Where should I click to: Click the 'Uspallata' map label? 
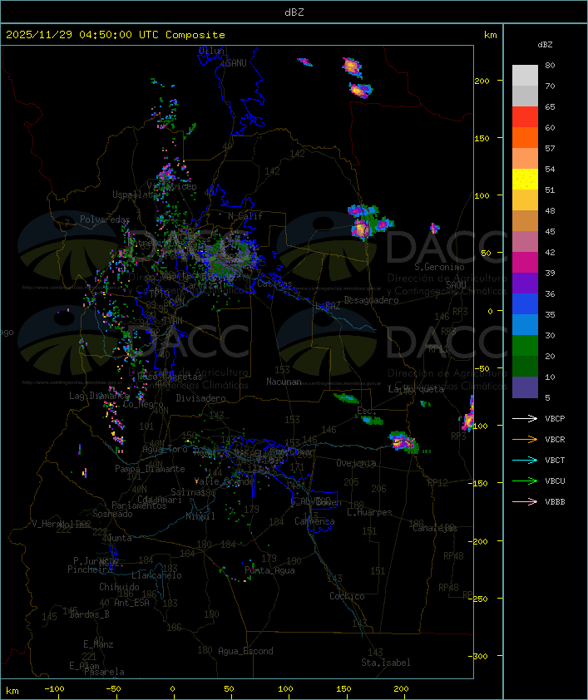tap(134, 195)
